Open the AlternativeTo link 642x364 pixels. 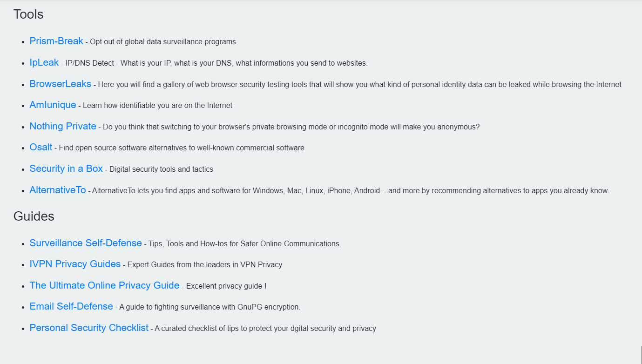click(58, 190)
